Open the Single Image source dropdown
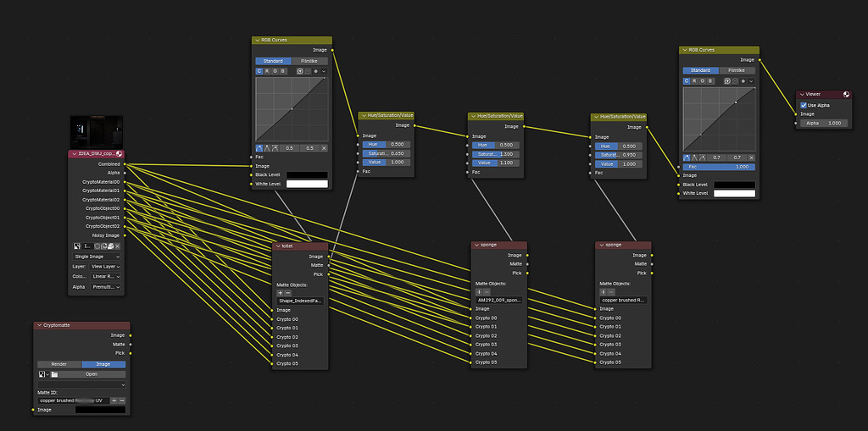This screenshot has width=868, height=431. 97,257
